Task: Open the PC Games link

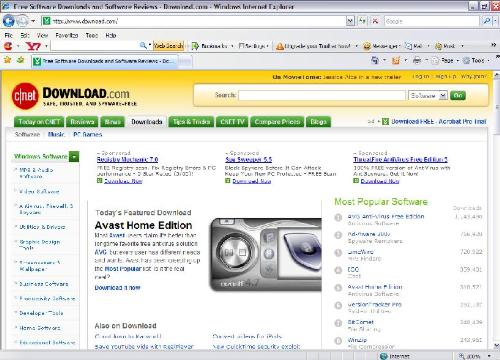Action: [88, 134]
